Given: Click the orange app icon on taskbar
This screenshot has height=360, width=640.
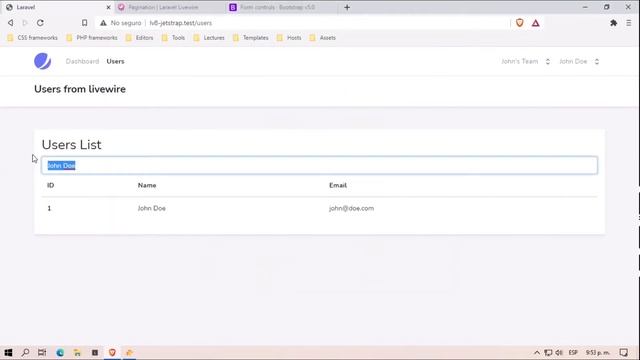Looking at the screenshot, I should pos(129,352).
